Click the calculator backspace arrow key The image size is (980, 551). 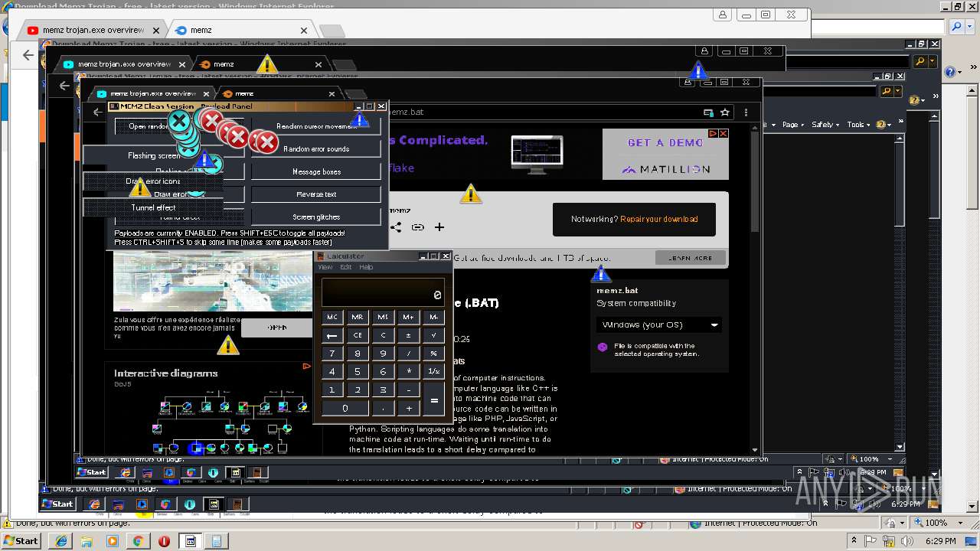[x=332, y=335]
